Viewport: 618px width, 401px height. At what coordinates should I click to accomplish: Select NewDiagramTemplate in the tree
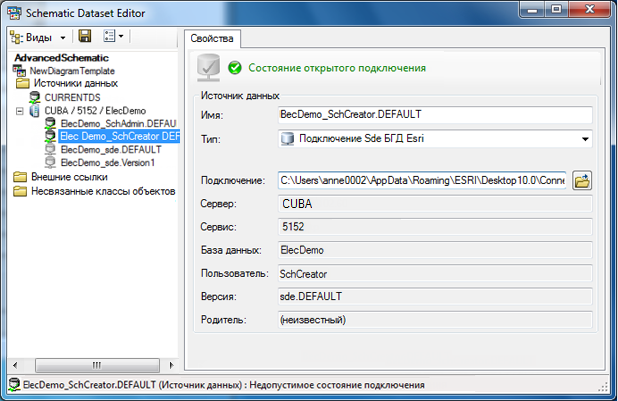click(x=72, y=71)
